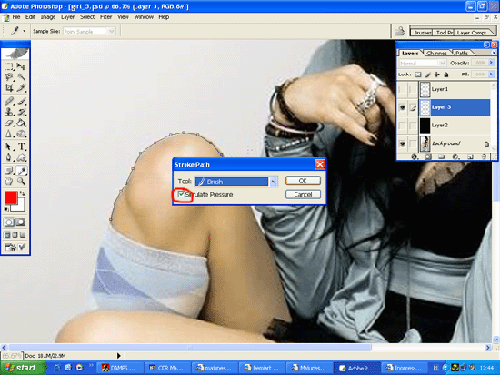Swap foreground and background colors
Image resolution: width=500 pixels, height=375 pixels.
[x=22, y=193]
